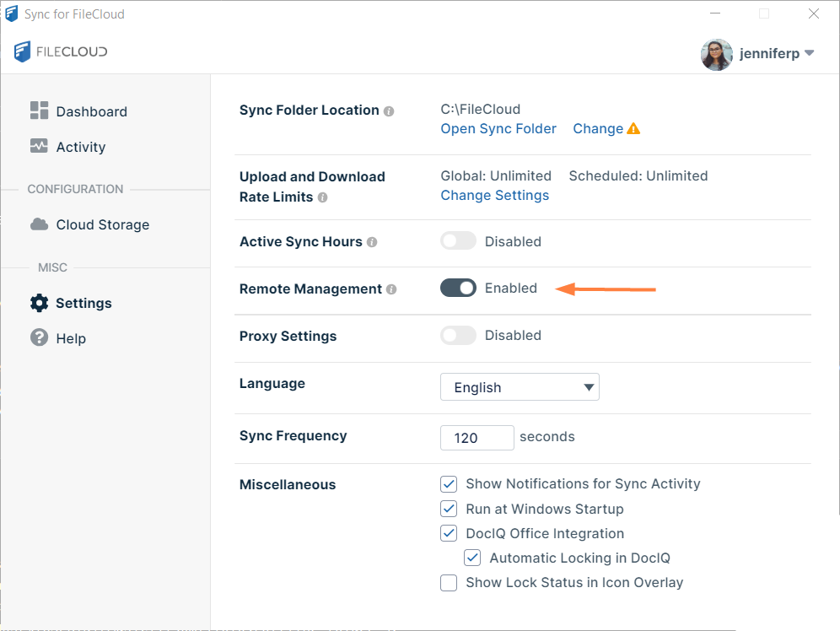Viewport: 840px width, 631px height.
Task: Enable the Active Sync Hours toggle
Action: coord(458,241)
